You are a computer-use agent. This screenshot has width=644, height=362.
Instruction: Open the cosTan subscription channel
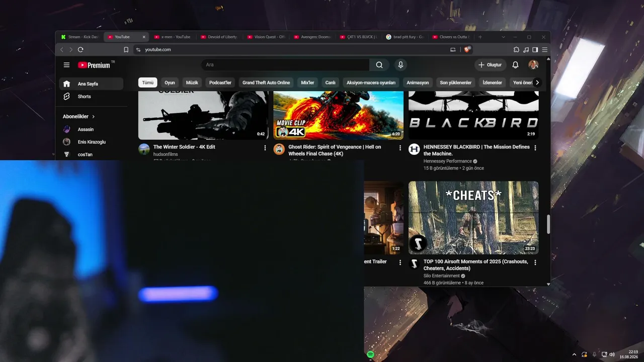(91, 154)
